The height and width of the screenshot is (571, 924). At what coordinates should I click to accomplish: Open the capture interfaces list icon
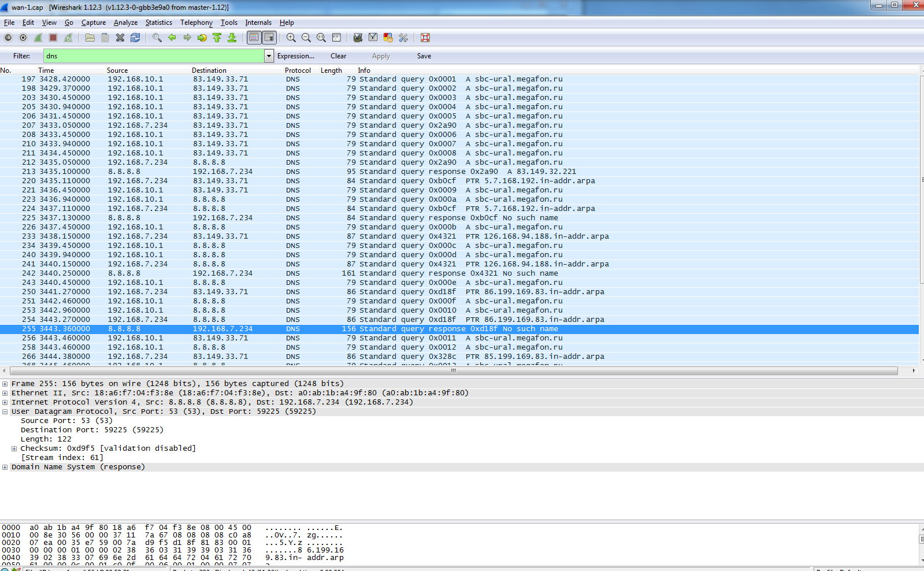pyautogui.click(x=8, y=38)
